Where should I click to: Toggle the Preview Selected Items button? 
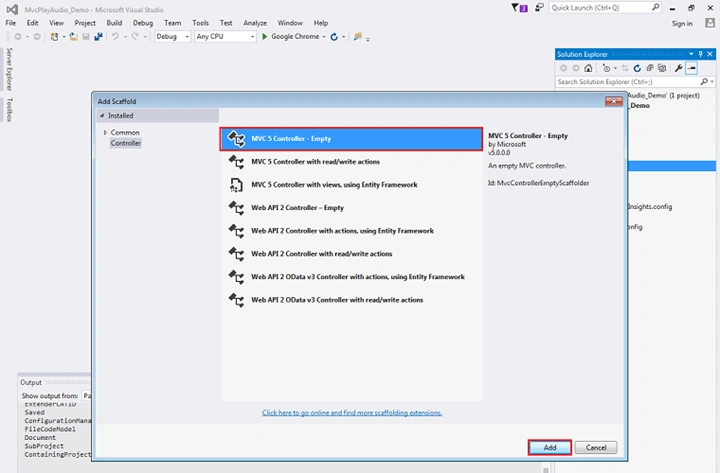[692, 68]
